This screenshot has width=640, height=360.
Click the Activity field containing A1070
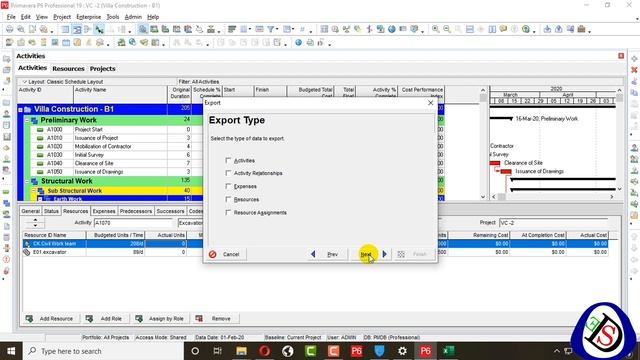coord(133,223)
